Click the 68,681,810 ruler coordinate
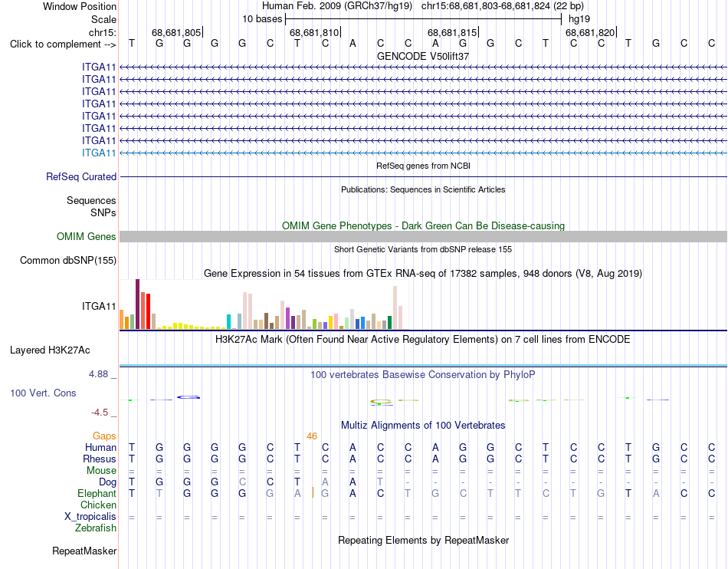The width and height of the screenshot is (728, 569). point(314,32)
